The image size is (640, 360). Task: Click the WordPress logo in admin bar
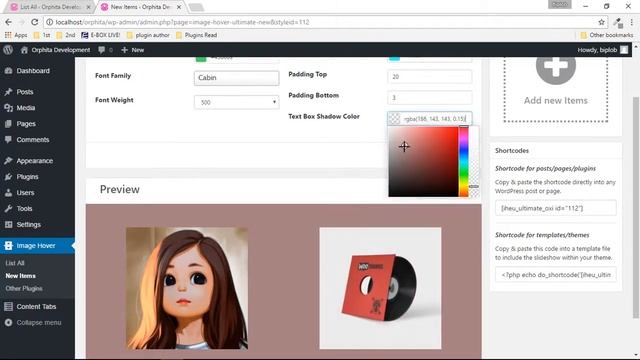[x=8, y=50]
